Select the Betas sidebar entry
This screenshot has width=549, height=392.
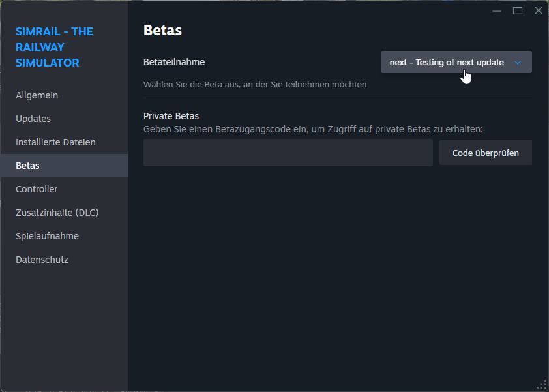point(28,166)
